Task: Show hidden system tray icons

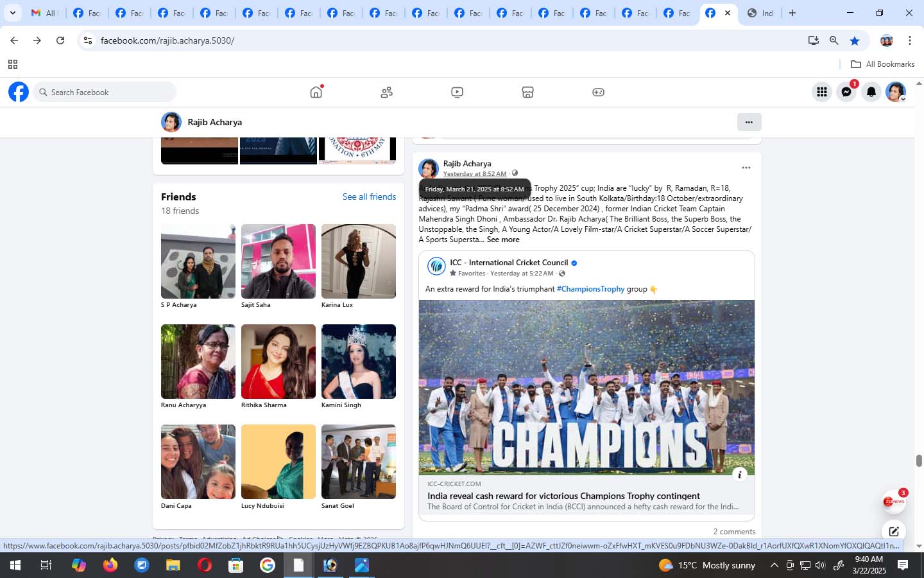Action: pos(774,565)
